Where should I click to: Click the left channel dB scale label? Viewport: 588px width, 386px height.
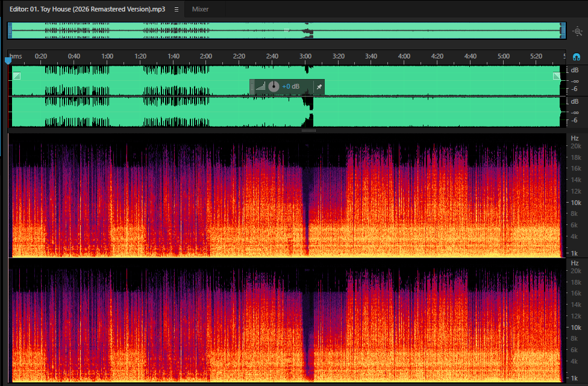coord(575,70)
